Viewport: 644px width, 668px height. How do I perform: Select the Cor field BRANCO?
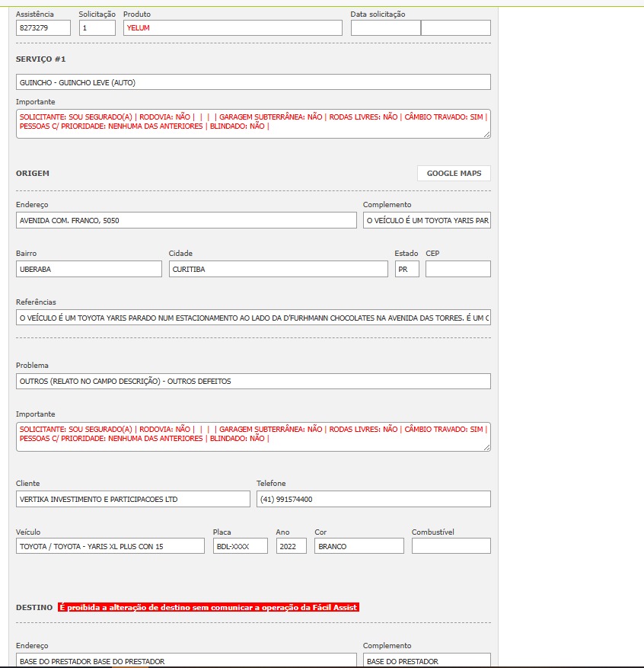point(359,546)
